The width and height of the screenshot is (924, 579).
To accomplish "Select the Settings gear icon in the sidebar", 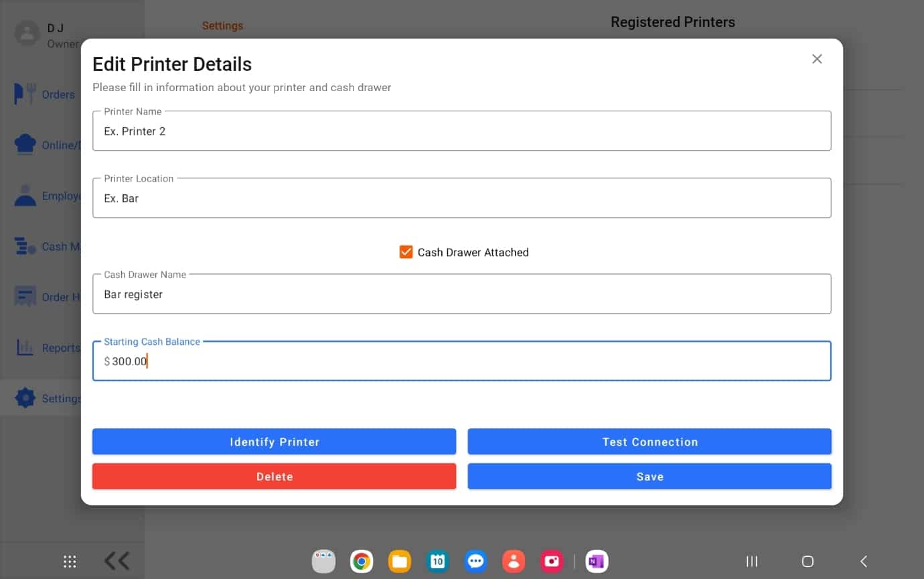I will point(25,398).
